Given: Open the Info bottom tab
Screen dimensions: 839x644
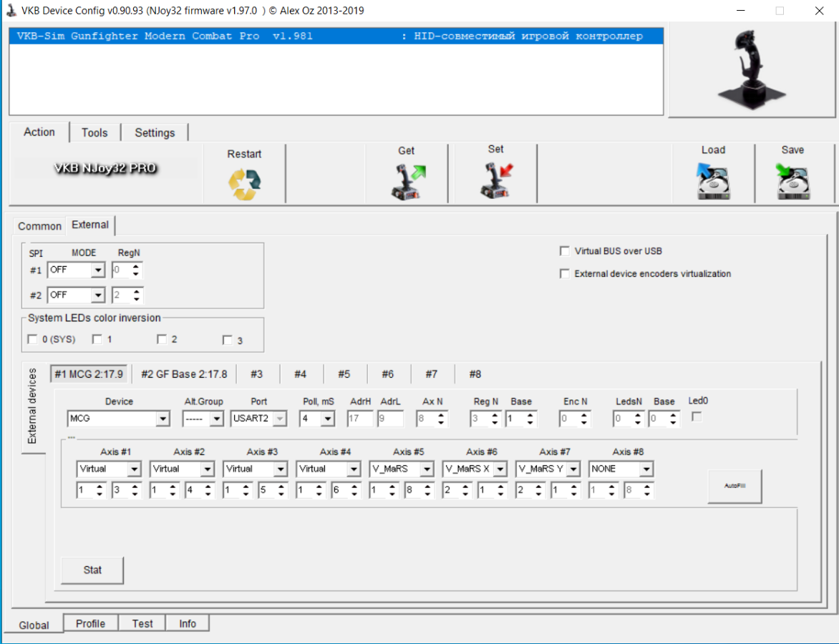Looking at the screenshot, I should click(x=188, y=624).
